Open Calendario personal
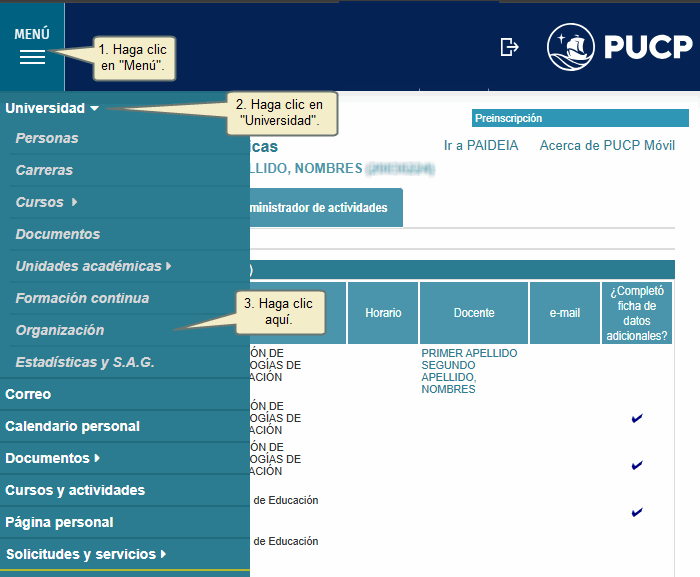The width and height of the screenshot is (700, 577). point(72,426)
